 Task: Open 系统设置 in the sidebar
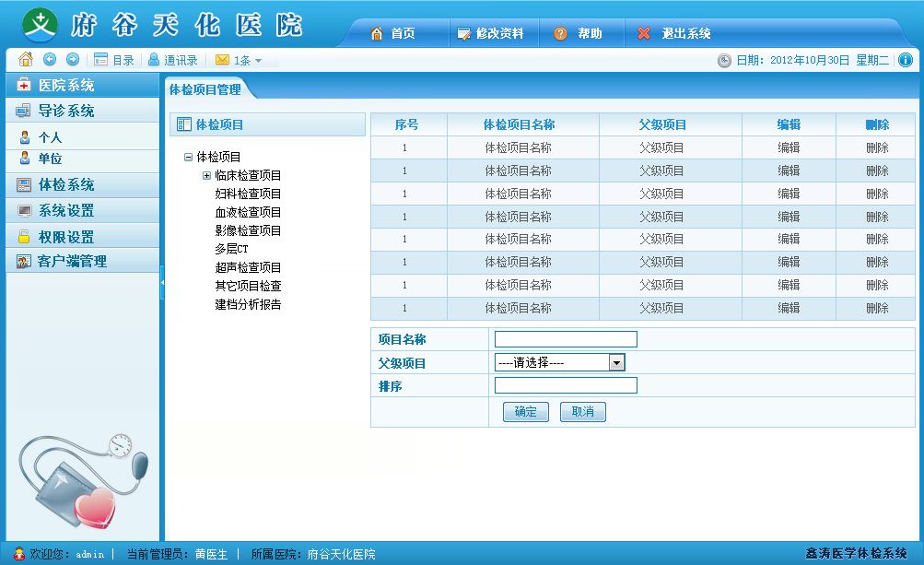pyautogui.click(x=83, y=210)
